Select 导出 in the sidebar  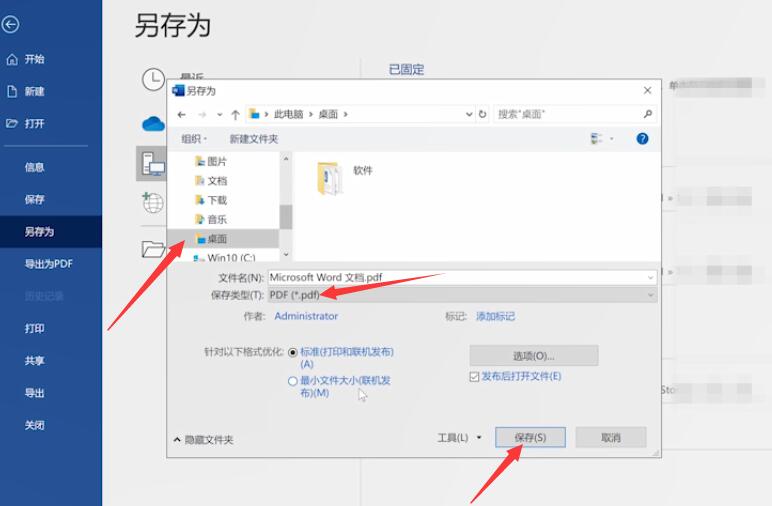pos(34,393)
